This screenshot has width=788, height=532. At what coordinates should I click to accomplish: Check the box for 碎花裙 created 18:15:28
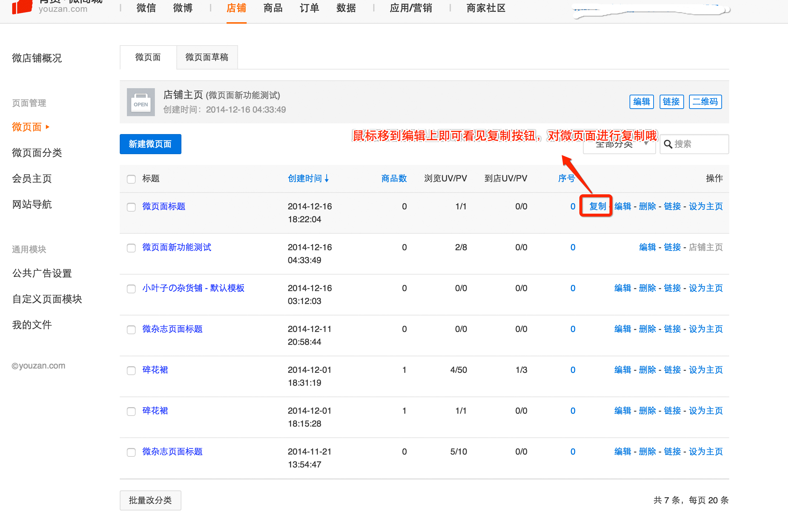point(131,411)
